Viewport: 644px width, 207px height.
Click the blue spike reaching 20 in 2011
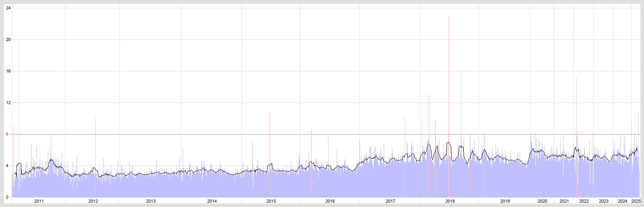[x=19, y=118]
